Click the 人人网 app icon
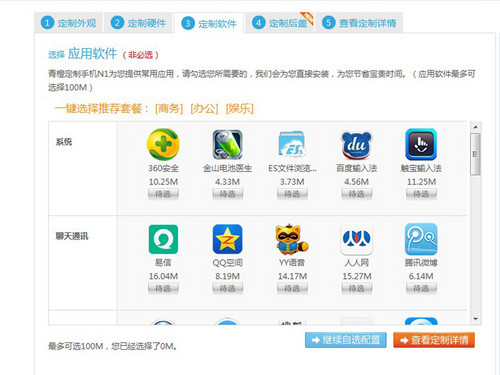 coord(356,239)
